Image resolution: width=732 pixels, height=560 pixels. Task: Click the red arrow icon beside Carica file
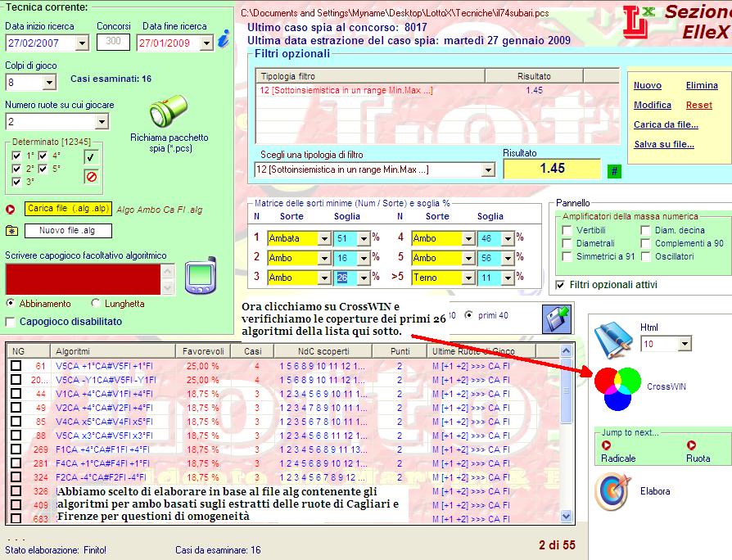(11, 209)
